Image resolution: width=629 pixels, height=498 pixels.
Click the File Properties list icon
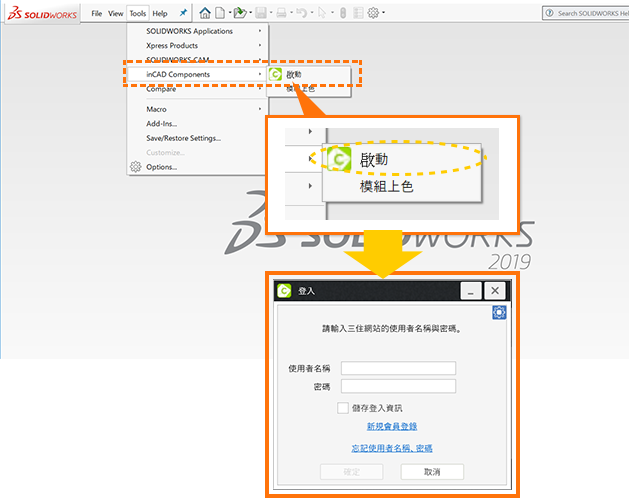click(x=358, y=13)
